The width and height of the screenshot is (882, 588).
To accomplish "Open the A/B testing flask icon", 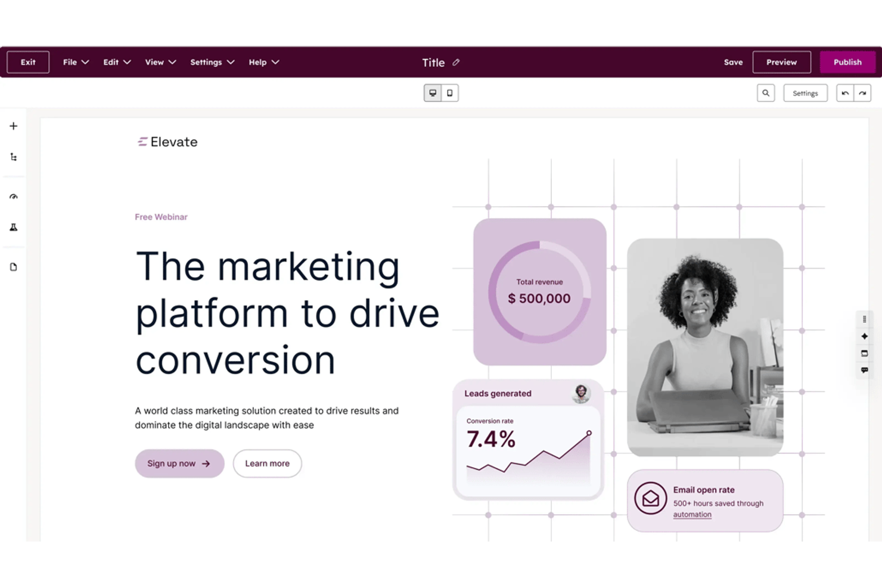I will 13,227.
